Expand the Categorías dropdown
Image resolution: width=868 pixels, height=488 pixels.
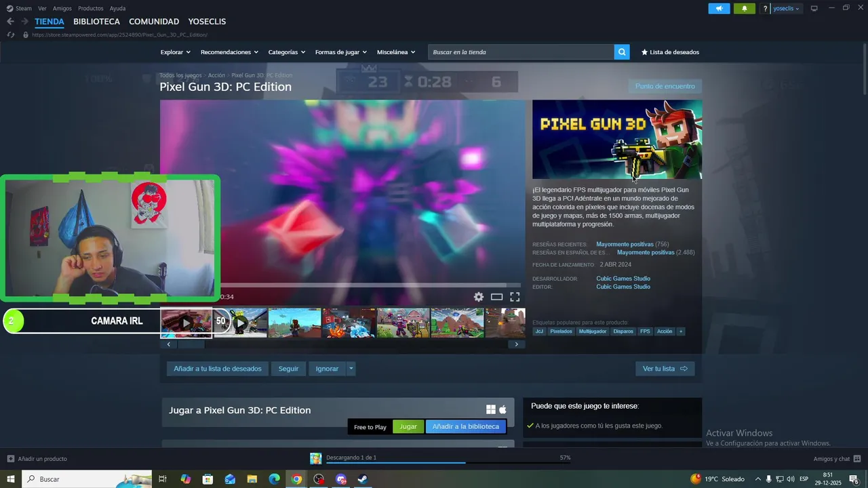tap(287, 52)
